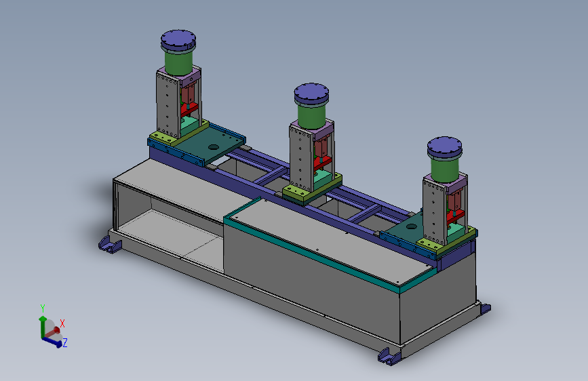
Task: Select the green cylinder of middle press
Action: 311,115
